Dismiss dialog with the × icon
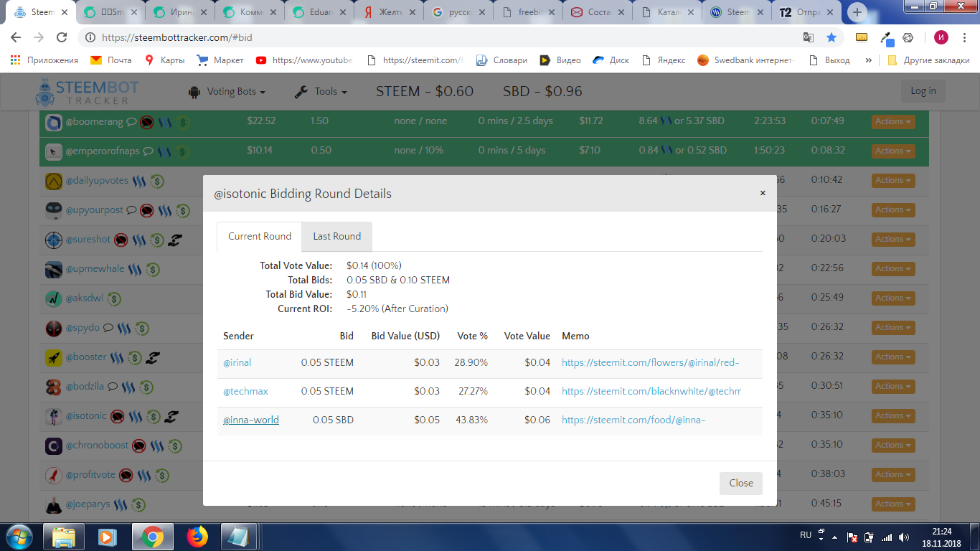 point(763,193)
